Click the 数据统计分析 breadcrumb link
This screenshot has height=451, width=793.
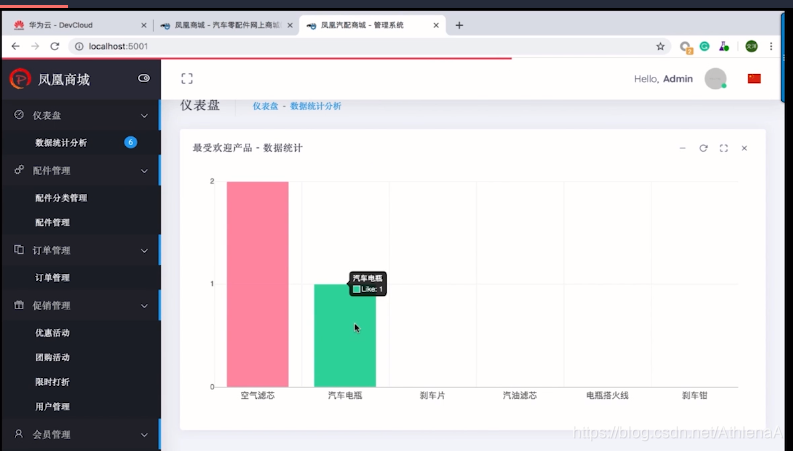(x=316, y=106)
